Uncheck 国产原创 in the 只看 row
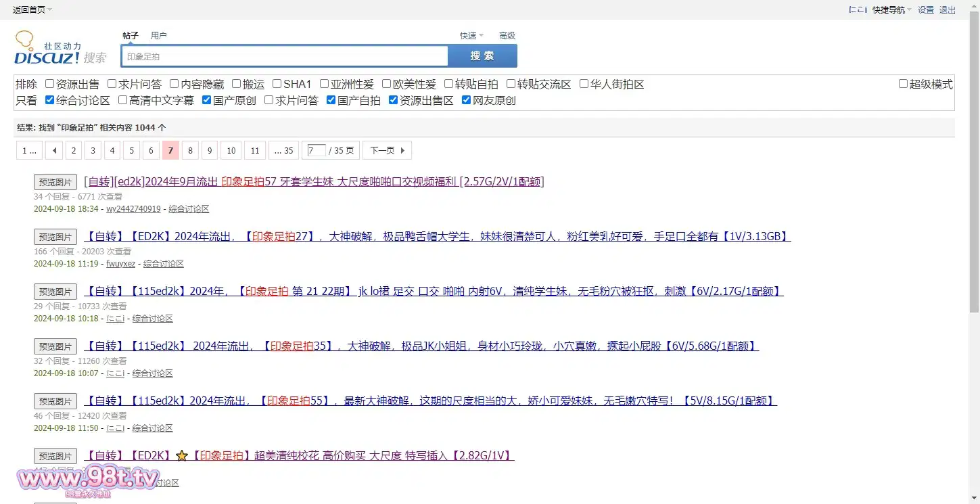The width and height of the screenshot is (980, 504). coord(206,100)
